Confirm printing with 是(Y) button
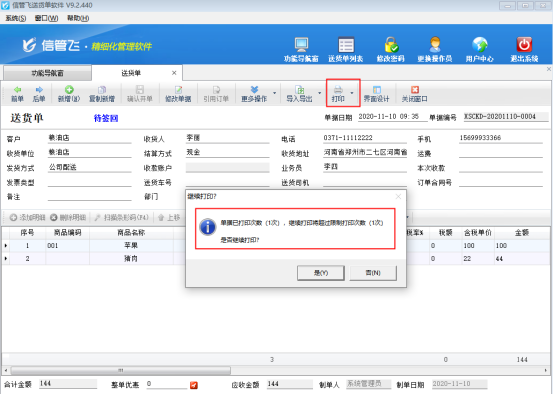This screenshot has width=554, height=395. coord(321,273)
